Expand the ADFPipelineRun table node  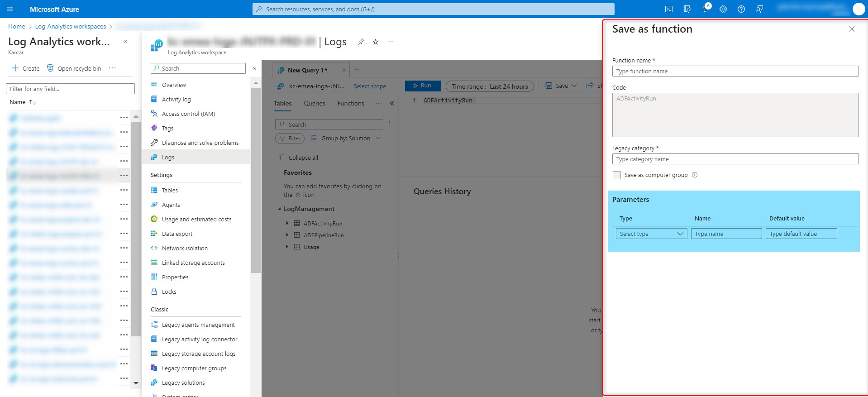287,235
